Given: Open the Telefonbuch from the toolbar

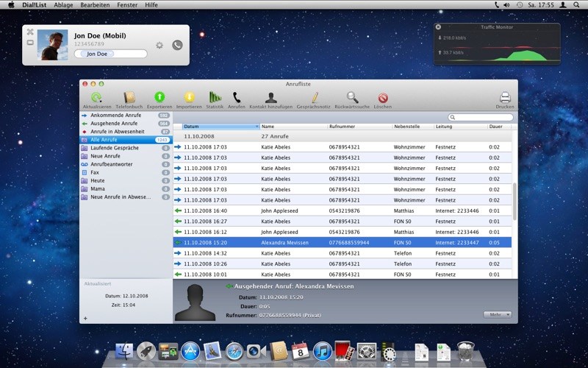Looking at the screenshot, I should click(x=130, y=97).
